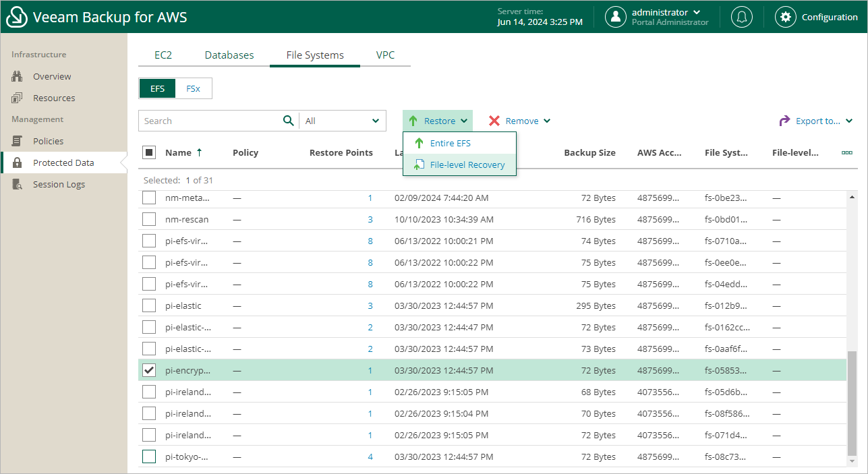This screenshot has width=868, height=474.
Task: Open the pi-elastic restore points link
Action: point(370,305)
